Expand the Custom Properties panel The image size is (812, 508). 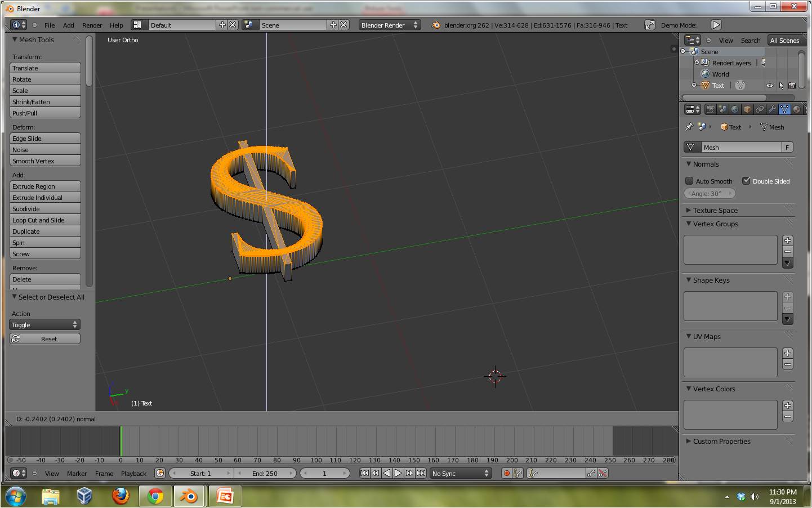(688, 441)
